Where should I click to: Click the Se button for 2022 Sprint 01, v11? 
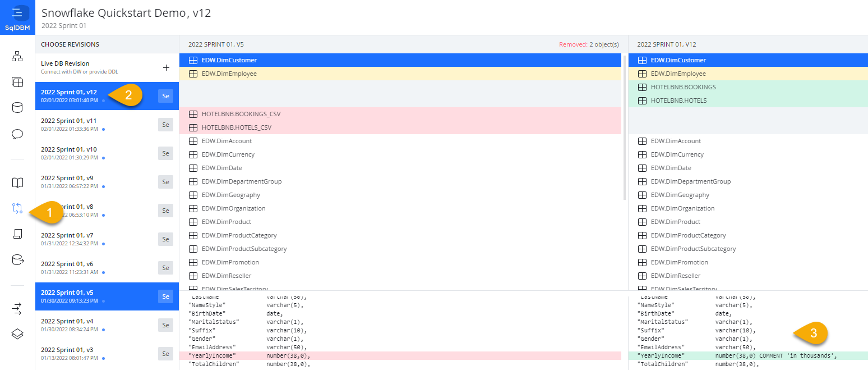[x=165, y=124]
